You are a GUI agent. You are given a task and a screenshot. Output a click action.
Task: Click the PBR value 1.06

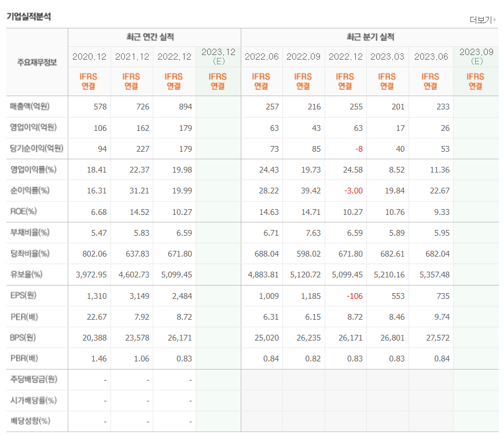142,359
